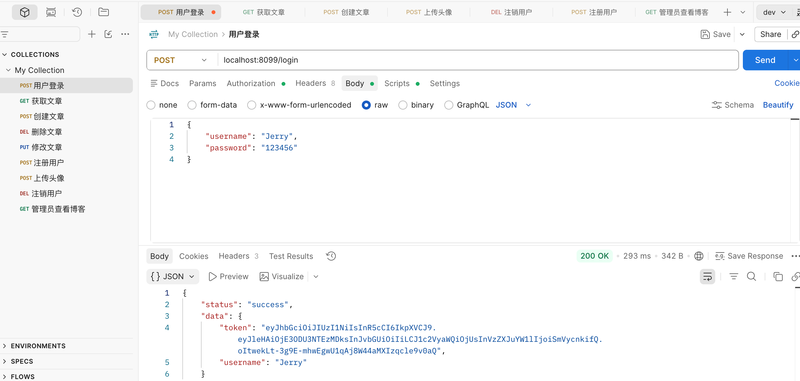Screen dimensions: 800x381
Task: Open the JSON body language dropdown
Action: [x=514, y=105]
